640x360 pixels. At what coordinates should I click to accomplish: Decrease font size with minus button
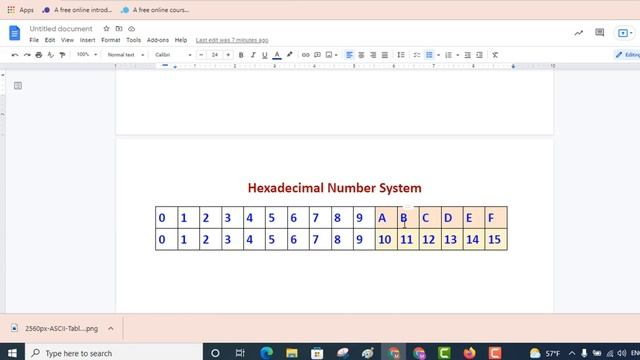pyautogui.click(x=201, y=55)
